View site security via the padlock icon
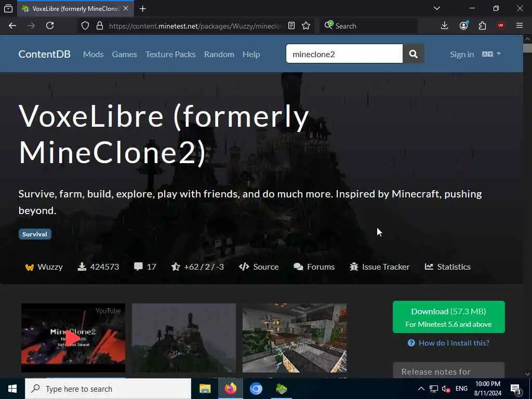This screenshot has height=399, width=532. point(99,26)
